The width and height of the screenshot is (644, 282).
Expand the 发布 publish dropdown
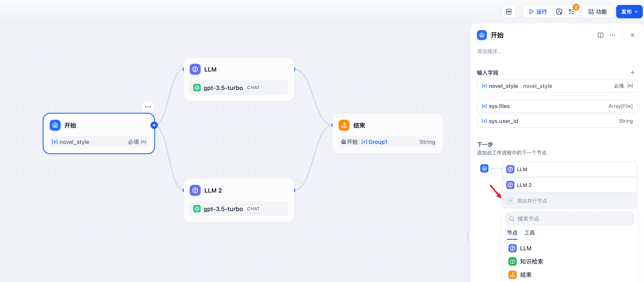tap(629, 12)
